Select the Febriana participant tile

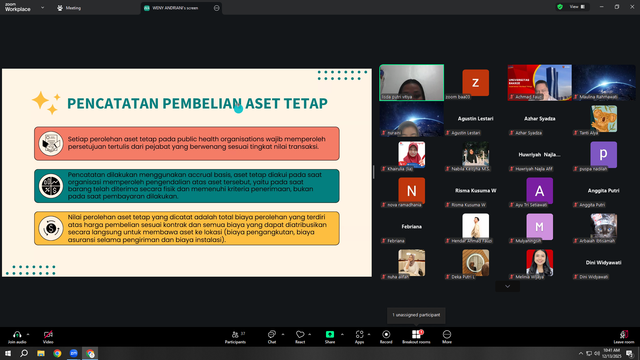[x=411, y=227]
